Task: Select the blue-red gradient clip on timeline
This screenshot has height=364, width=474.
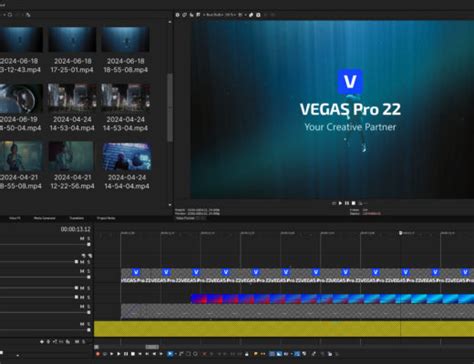Action: (332, 298)
